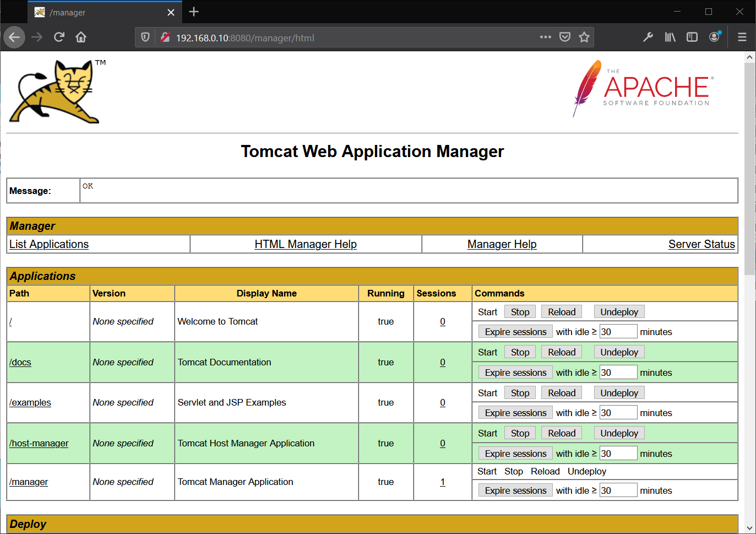Reload the /examples application
The width and height of the screenshot is (756, 534).
(x=562, y=393)
